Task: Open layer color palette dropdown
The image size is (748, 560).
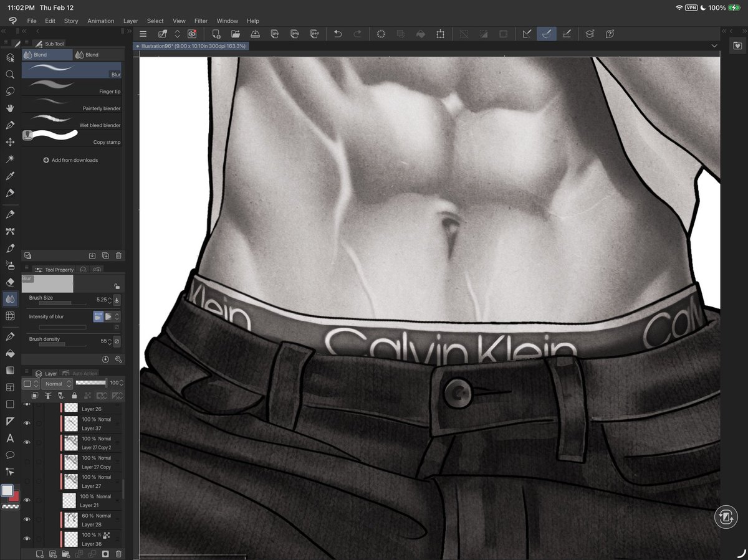Action: pos(29,384)
